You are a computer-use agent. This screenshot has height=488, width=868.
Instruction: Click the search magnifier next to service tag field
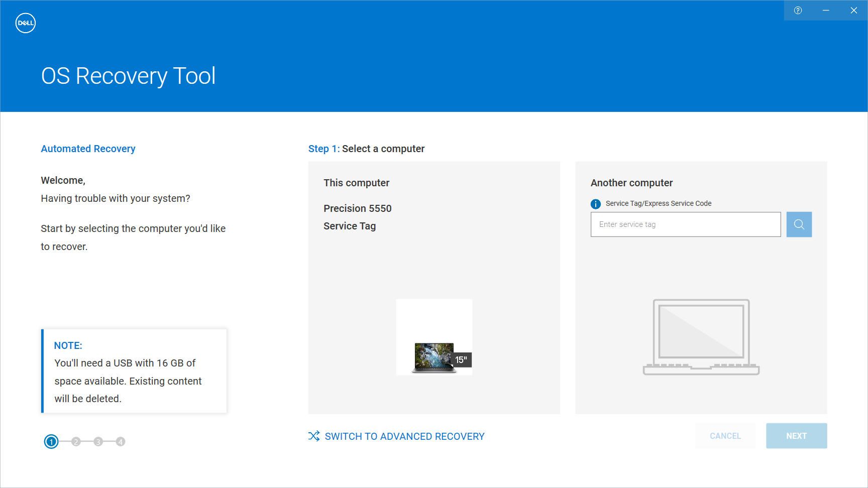coord(798,224)
